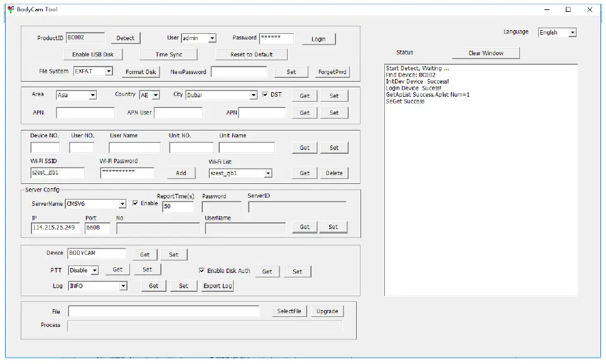The height and width of the screenshot is (364, 606).
Task: Click the Unit Name input field
Action: point(247,147)
